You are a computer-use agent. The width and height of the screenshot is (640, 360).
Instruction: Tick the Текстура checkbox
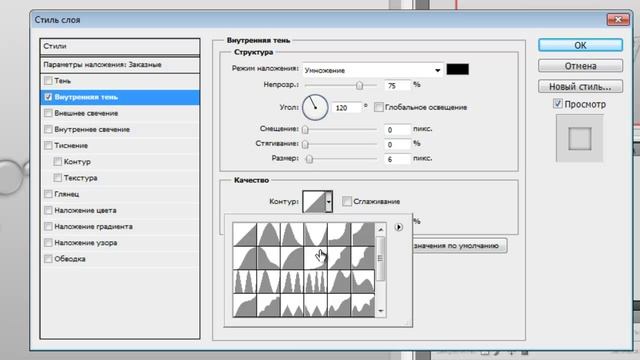click(x=58, y=178)
